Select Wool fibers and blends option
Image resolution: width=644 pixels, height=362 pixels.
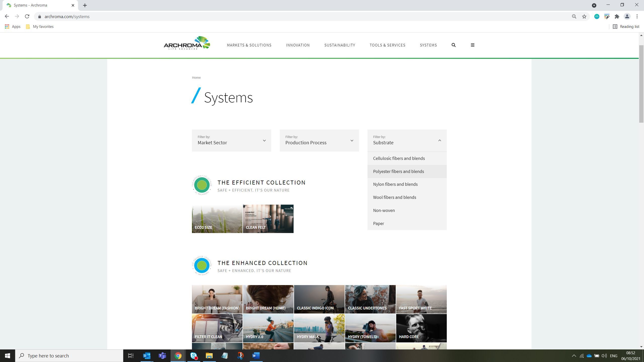click(407, 197)
